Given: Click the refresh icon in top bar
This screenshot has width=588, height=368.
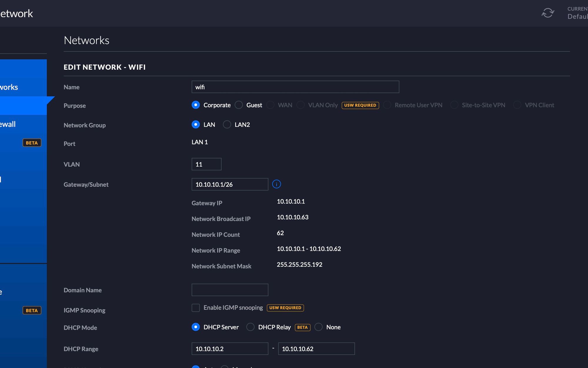Looking at the screenshot, I should click(548, 13).
